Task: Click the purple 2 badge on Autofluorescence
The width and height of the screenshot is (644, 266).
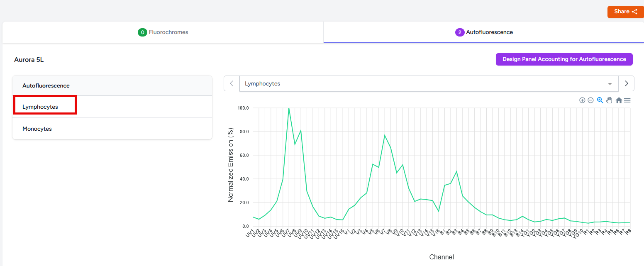Action: (x=460, y=32)
